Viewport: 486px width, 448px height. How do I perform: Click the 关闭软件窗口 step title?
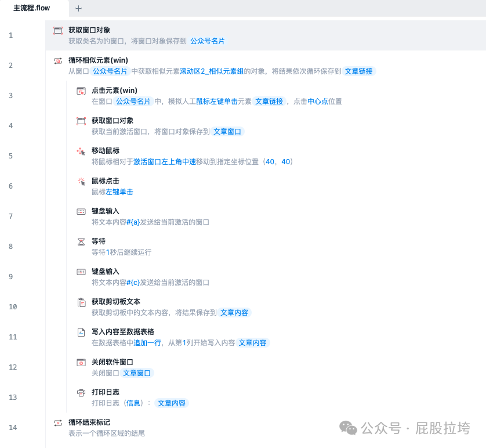click(x=113, y=362)
